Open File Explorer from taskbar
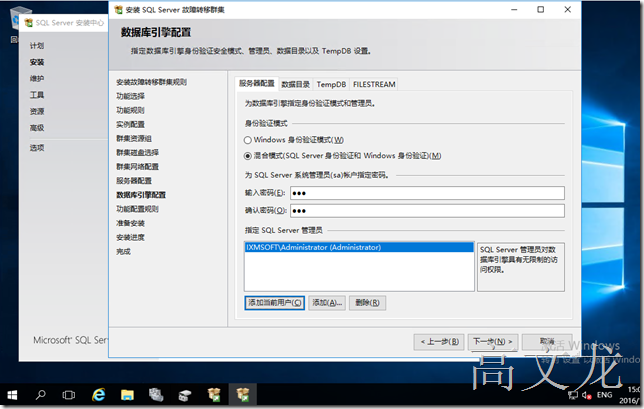The height and width of the screenshot is (409, 644). click(x=127, y=395)
